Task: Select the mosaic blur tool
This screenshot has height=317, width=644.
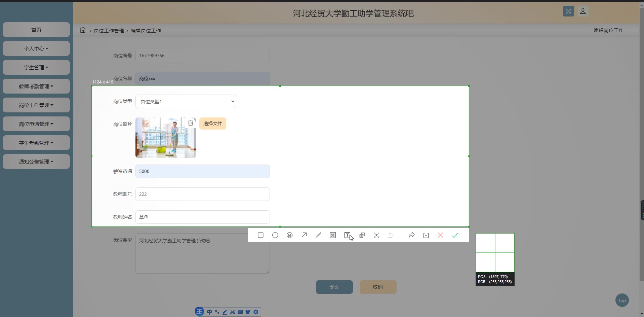Action: coord(333,235)
